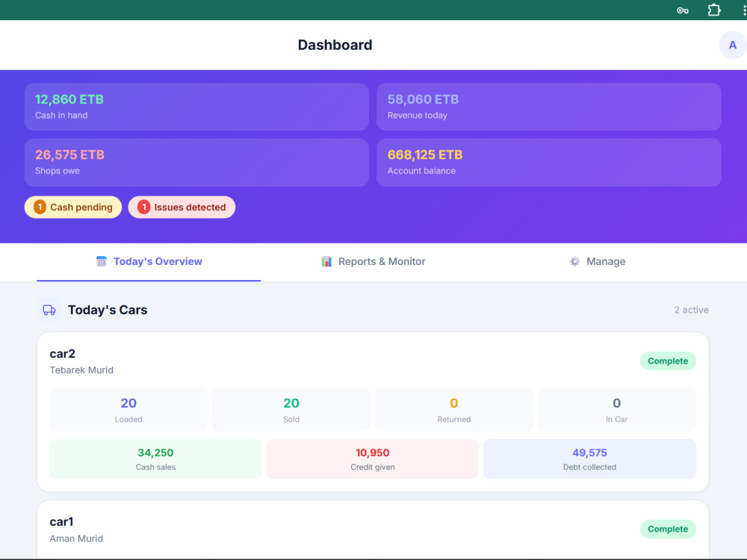Image resolution: width=747 pixels, height=560 pixels.
Task: Click the gear icon on Manage tab
Action: (574, 261)
